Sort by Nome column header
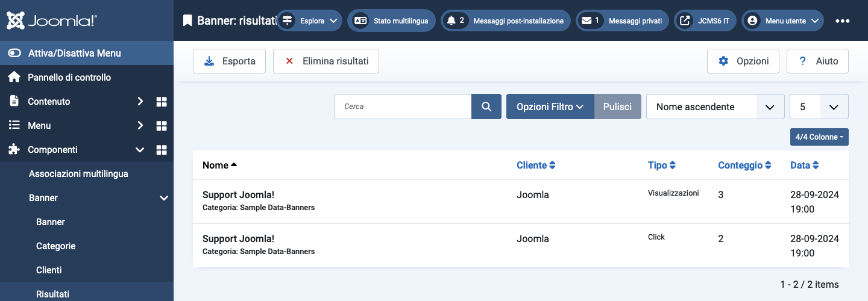The width and height of the screenshot is (868, 301). 220,165
